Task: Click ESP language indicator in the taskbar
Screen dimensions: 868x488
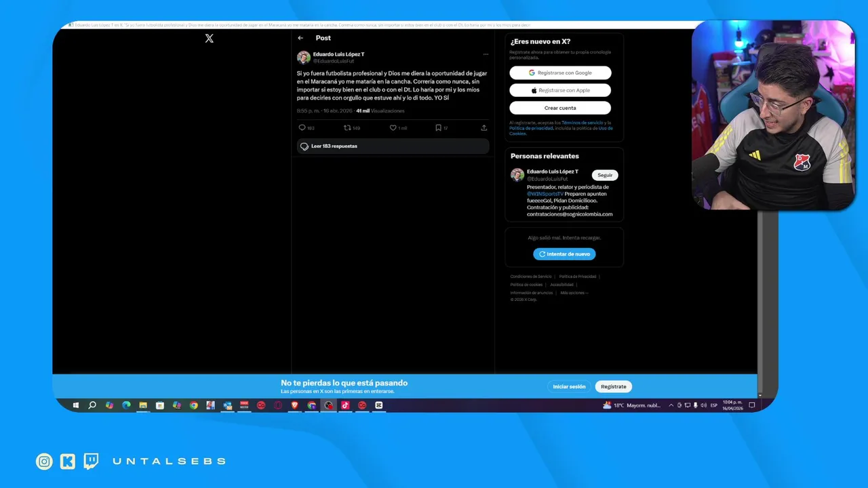Action: (x=714, y=405)
